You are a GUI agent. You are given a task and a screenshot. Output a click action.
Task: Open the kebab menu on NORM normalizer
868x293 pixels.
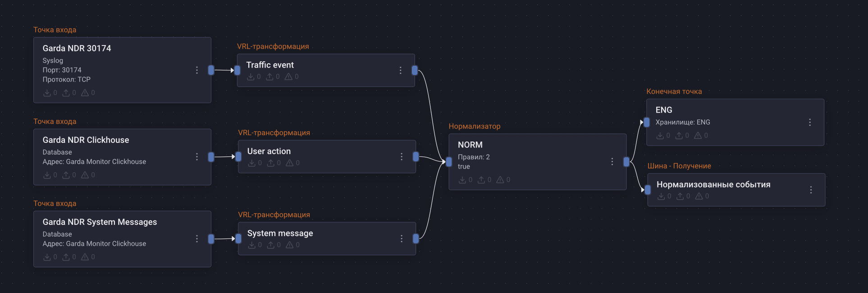pos(612,161)
